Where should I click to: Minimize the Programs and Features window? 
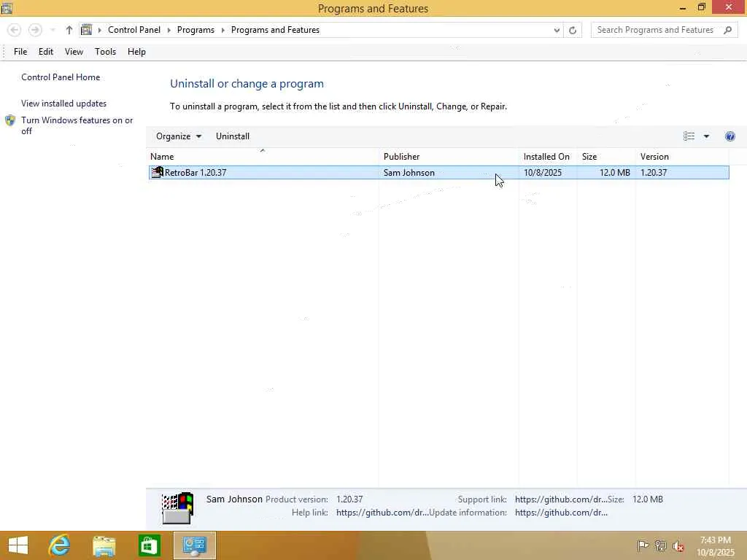(683, 8)
